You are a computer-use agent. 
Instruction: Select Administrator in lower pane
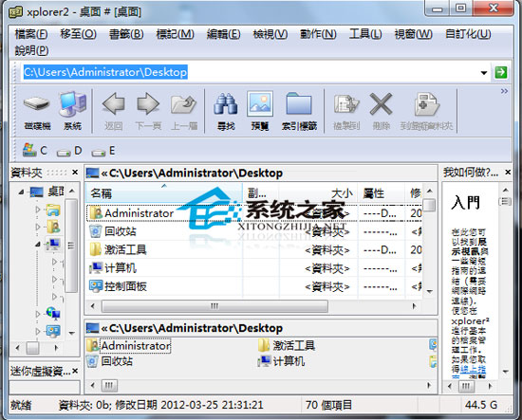click(128, 346)
